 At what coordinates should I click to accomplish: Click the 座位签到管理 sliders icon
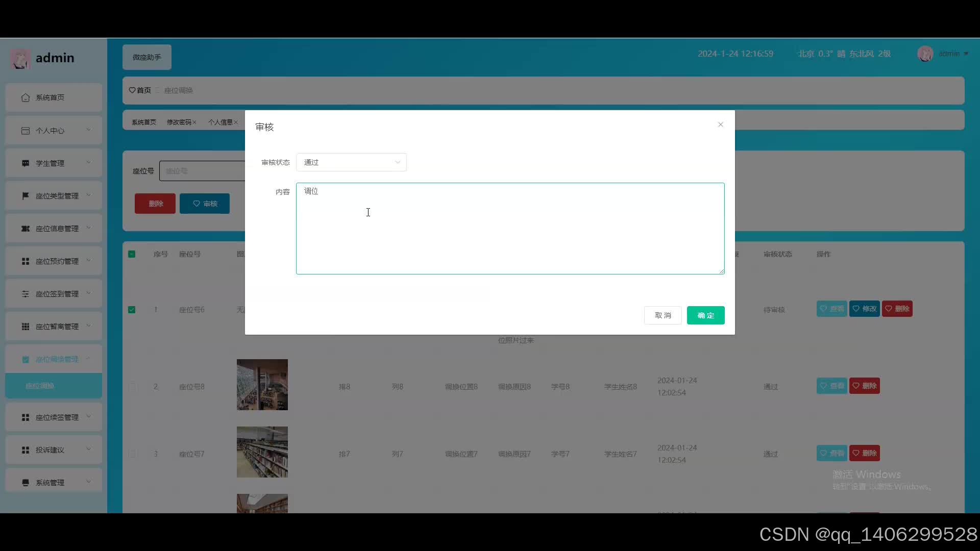click(x=26, y=294)
